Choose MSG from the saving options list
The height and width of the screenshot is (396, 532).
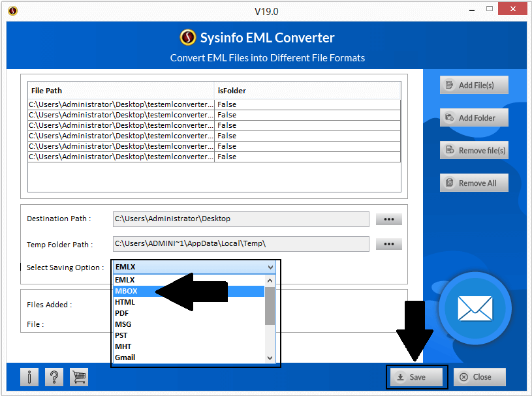coord(189,324)
